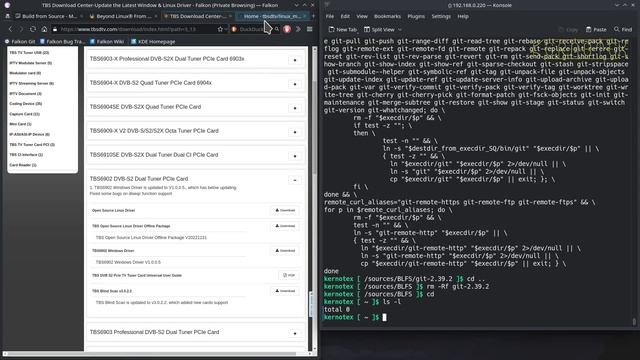Click New Tab in Konsole toolbar
Screen dimensions: 640x360
coord(342,29)
